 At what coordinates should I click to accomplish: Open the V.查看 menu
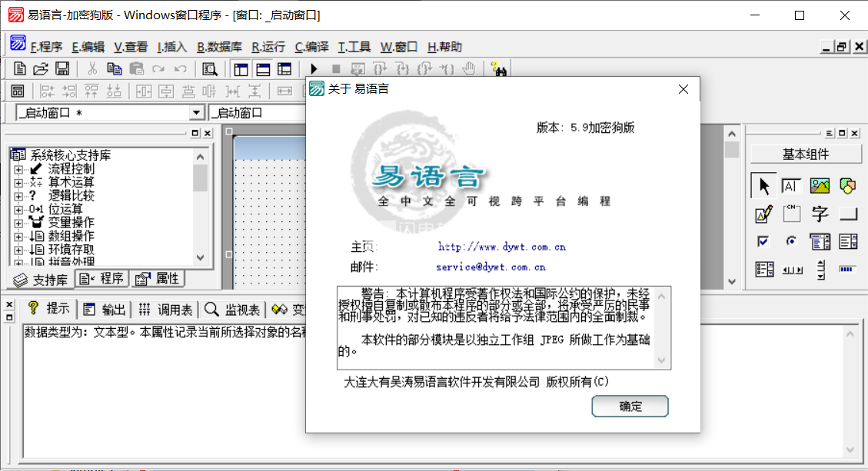pyautogui.click(x=131, y=48)
